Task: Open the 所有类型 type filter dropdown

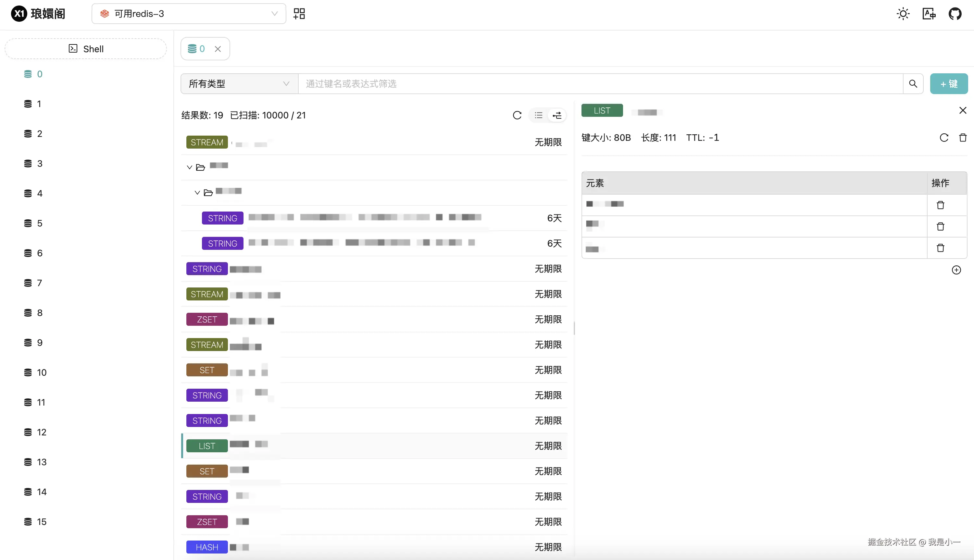Action: (x=239, y=84)
